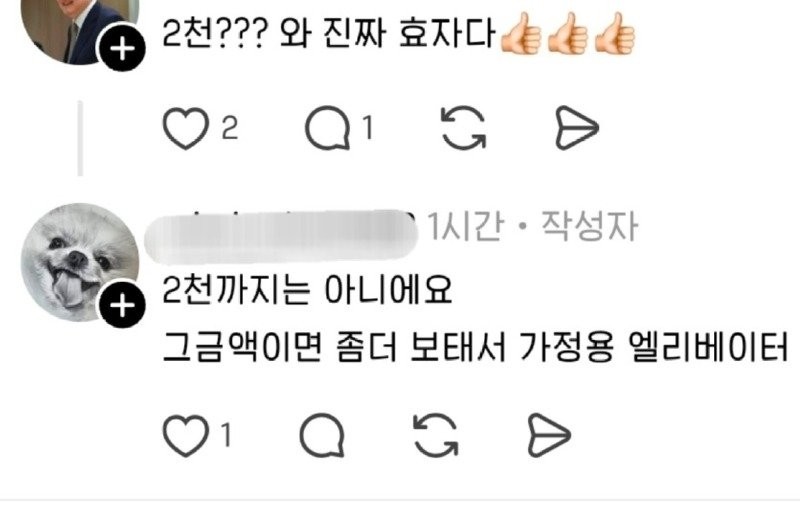Like the '2천??? 와 진짜 효자다' comment
This screenshot has height=505, width=800.
click(185, 128)
